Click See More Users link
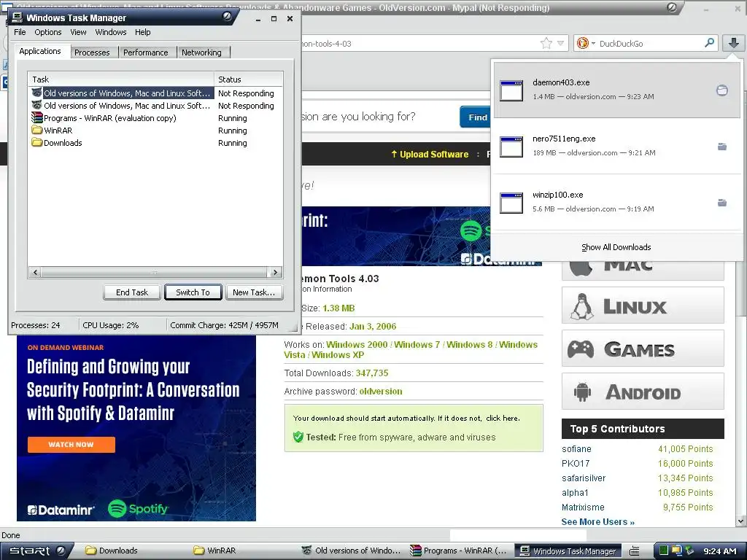Image resolution: width=747 pixels, height=560 pixels. [x=598, y=522]
